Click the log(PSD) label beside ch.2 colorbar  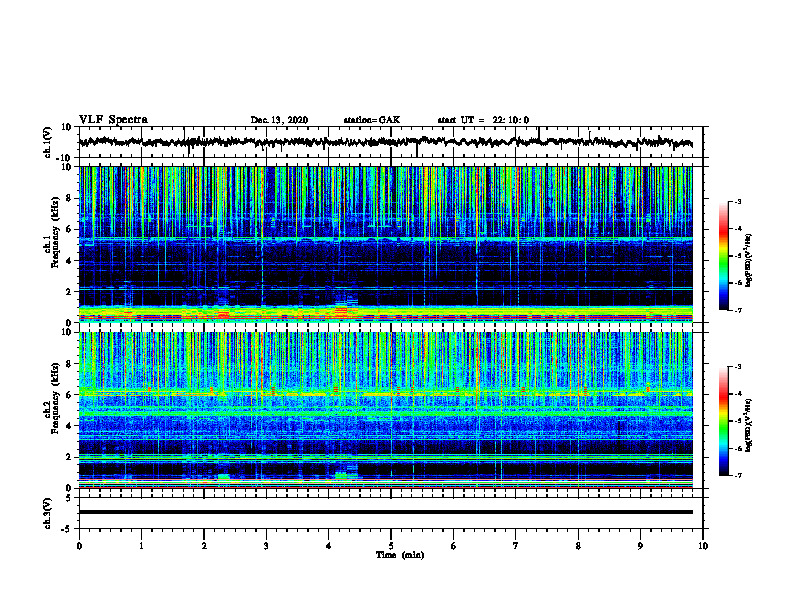coord(749,425)
